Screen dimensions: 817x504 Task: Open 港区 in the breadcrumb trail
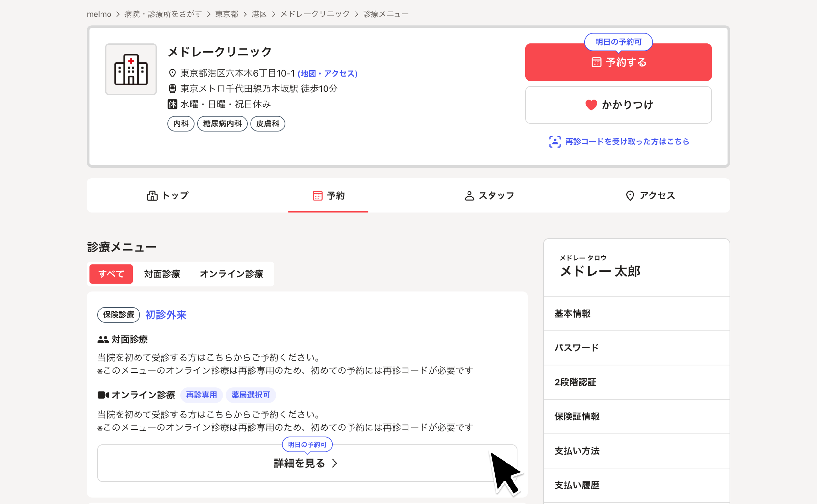259,14
